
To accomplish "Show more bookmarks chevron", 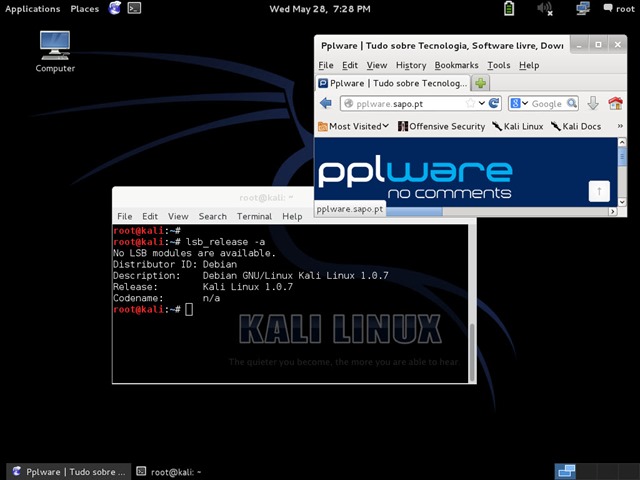I will pos(620,126).
